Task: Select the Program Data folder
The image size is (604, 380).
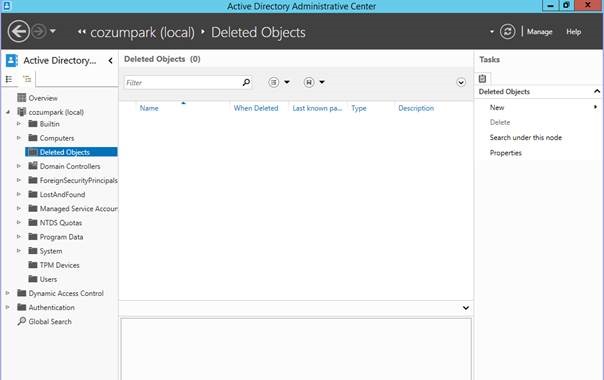Action: pos(61,237)
